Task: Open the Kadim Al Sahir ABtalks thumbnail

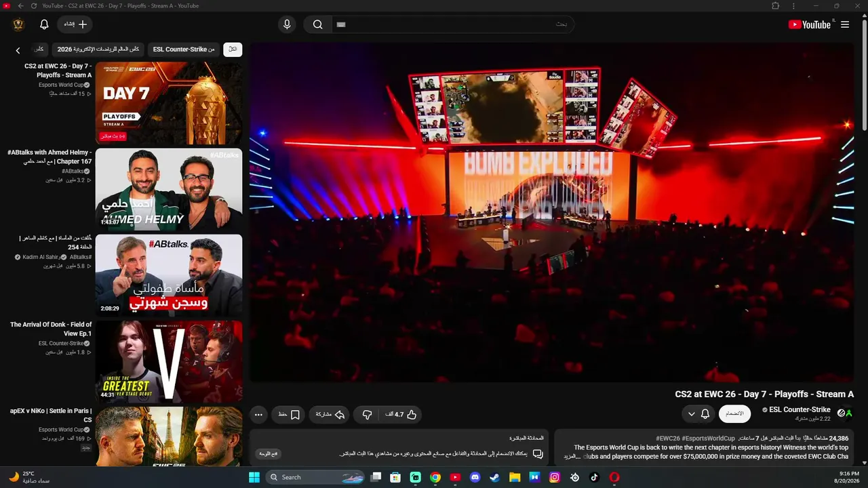Action: (x=169, y=276)
